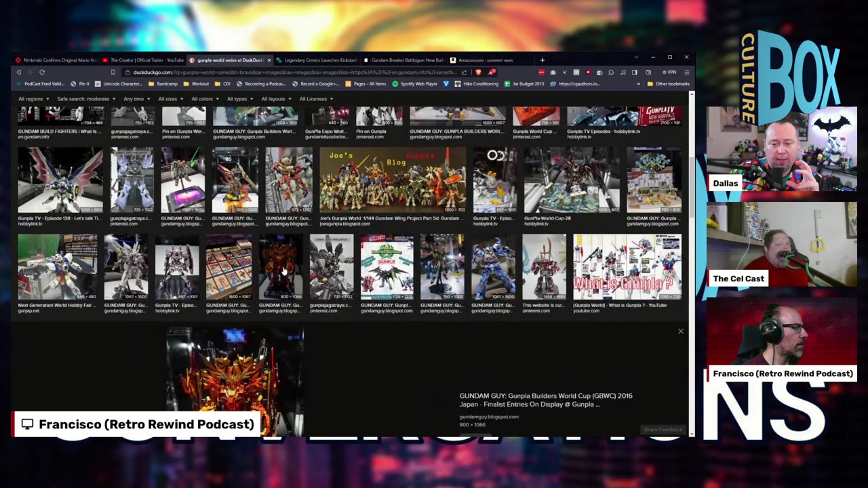Switch to Amazon.com summer wars tab
868x488 pixels.
coord(490,60)
